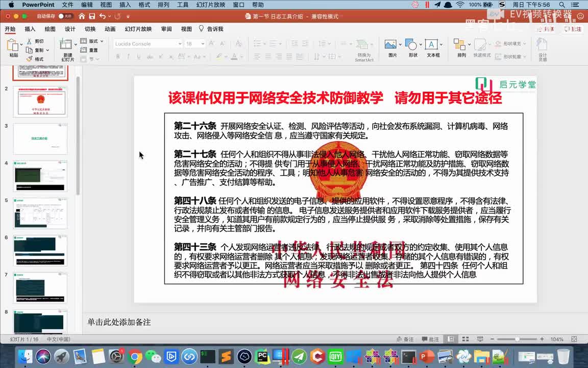Click the Text Box (文本框) icon
This screenshot has width=588, height=368.
tap(431, 44)
